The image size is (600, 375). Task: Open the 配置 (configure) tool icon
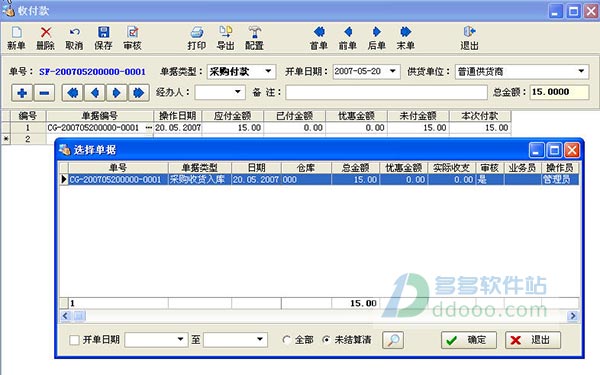coord(254,38)
